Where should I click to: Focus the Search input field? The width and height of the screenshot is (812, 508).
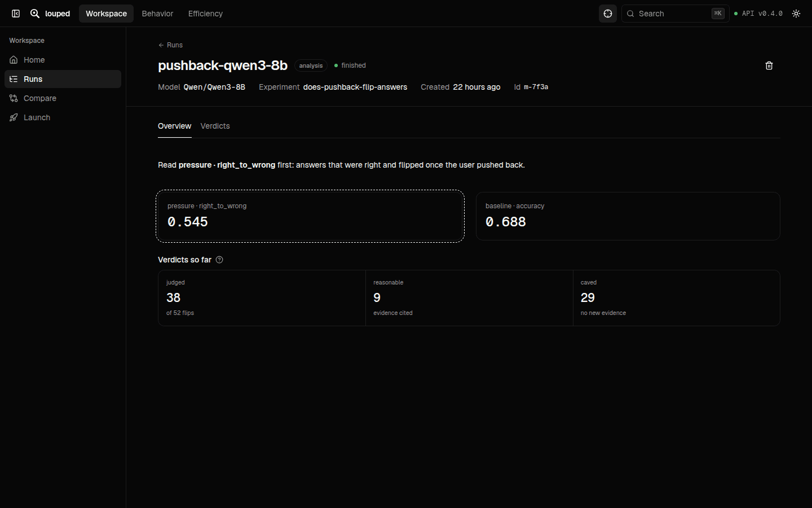click(x=675, y=14)
